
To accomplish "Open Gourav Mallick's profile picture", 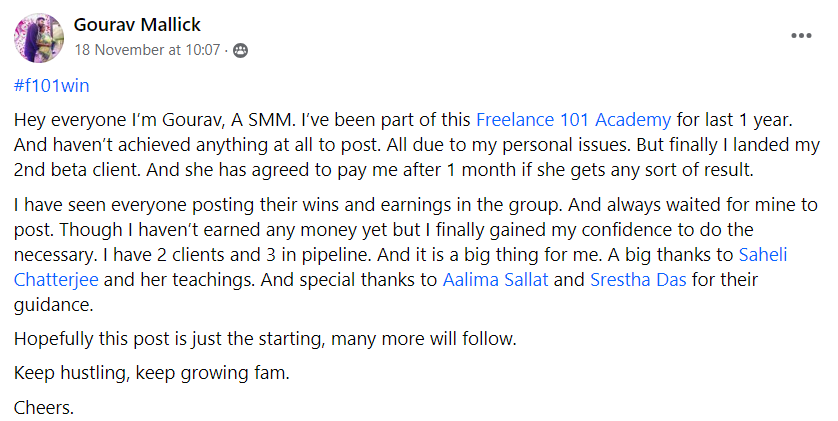I will click(37, 37).
